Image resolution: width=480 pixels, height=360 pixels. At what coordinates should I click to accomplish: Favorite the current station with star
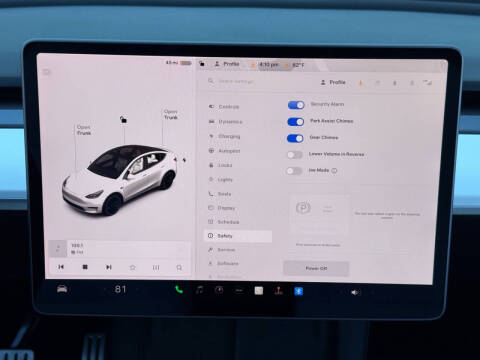tap(132, 267)
